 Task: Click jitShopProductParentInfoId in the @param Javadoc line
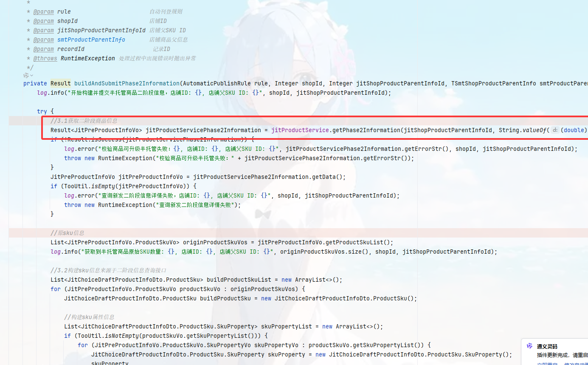click(x=101, y=30)
